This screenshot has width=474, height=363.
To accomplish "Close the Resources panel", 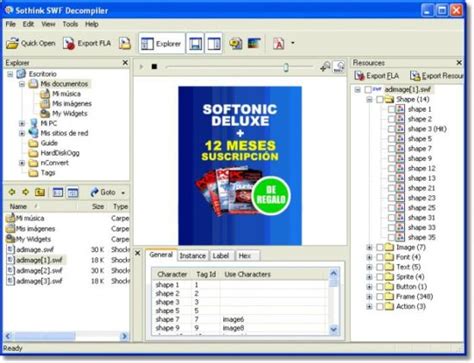I will [x=459, y=62].
